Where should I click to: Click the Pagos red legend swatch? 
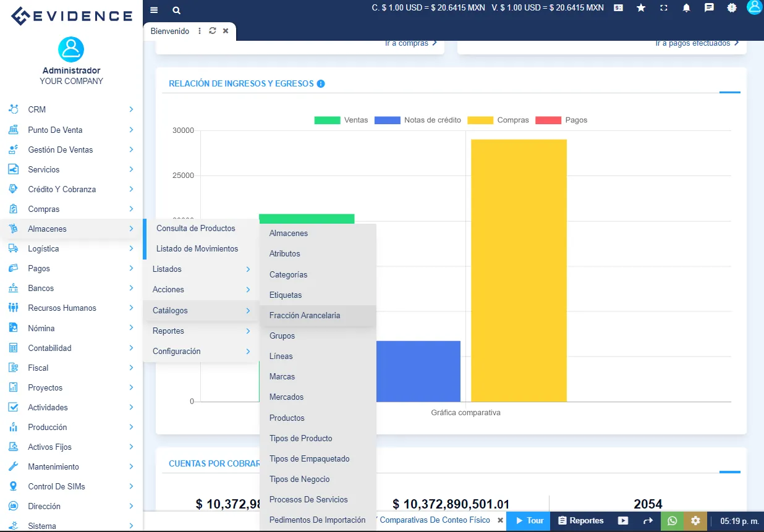[x=548, y=120]
